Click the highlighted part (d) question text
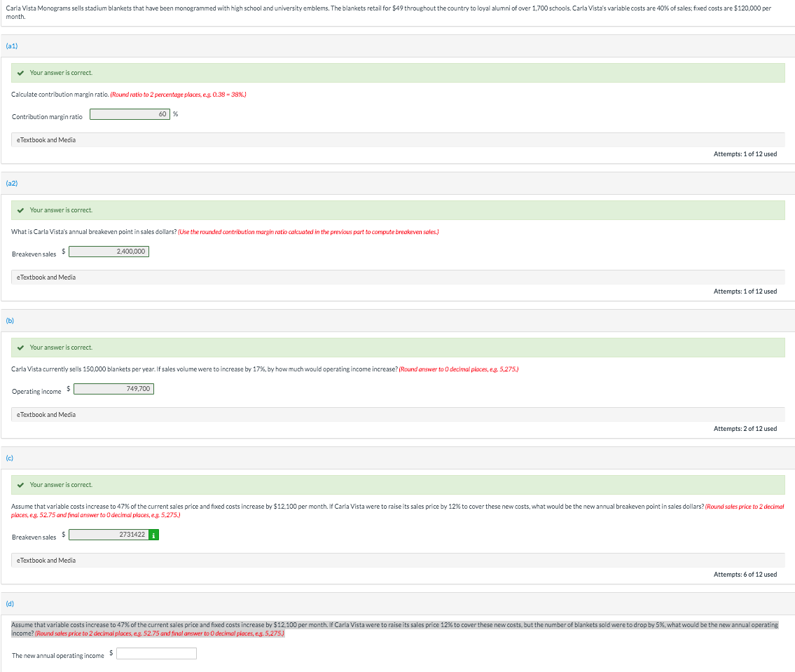The width and height of the screenshot is (795, 672). point(394,629)
